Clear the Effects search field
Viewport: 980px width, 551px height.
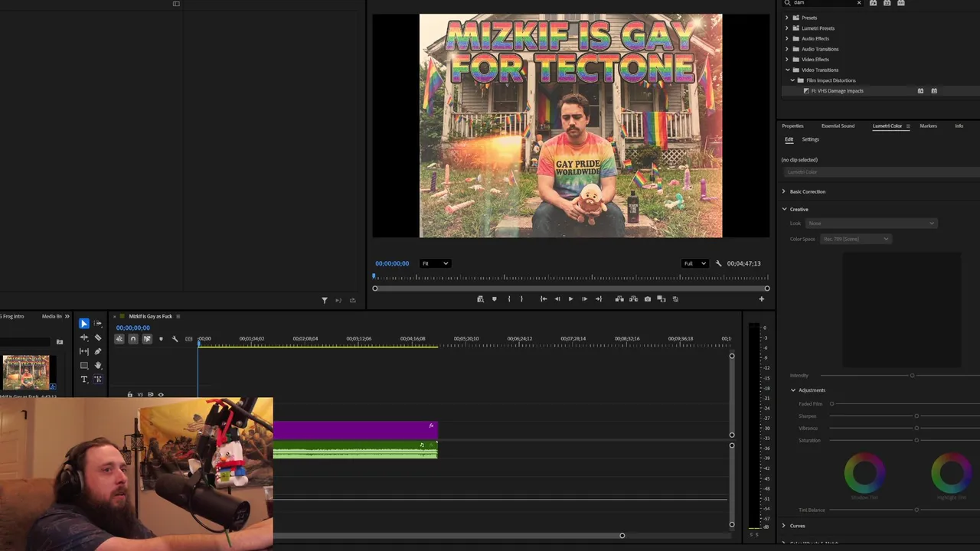pyautogui.click(x=859, y=3)
